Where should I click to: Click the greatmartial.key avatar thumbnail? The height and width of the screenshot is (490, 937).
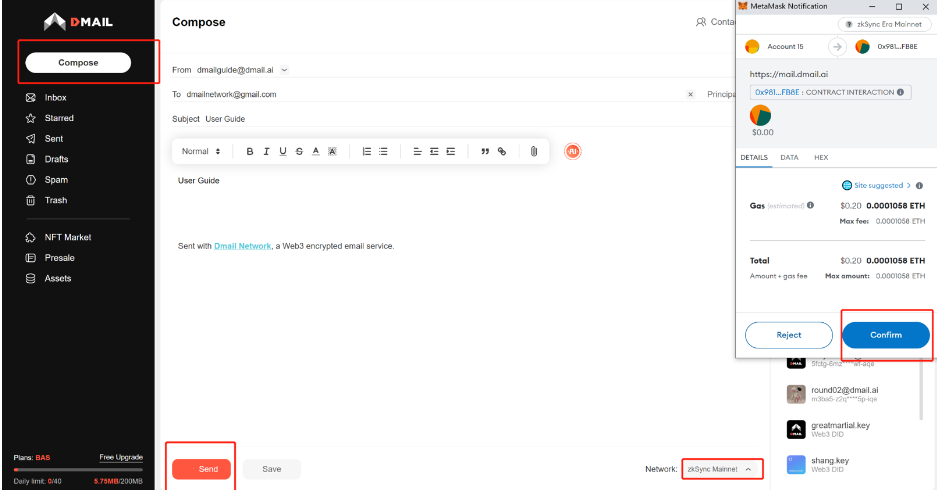click(x=796, y=430)
